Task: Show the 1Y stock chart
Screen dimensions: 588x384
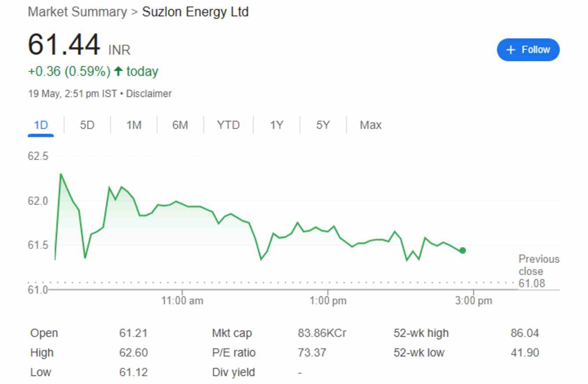Action: (277, 125)
